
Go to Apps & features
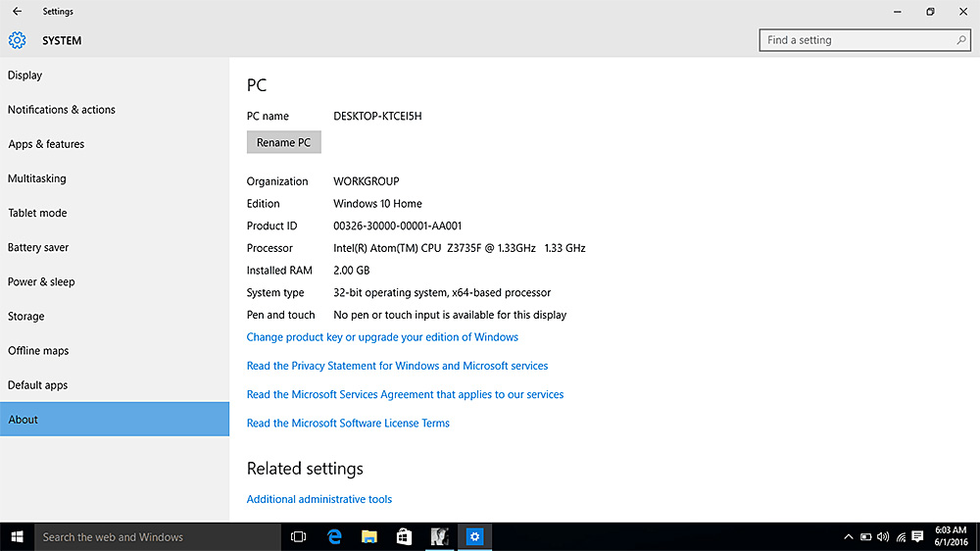click(115, 144)
